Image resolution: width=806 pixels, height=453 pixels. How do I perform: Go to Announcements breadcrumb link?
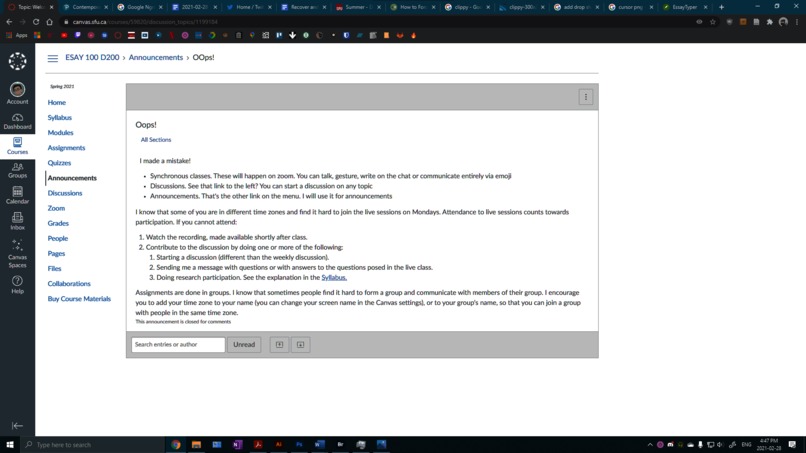click(x=156, y=58)
